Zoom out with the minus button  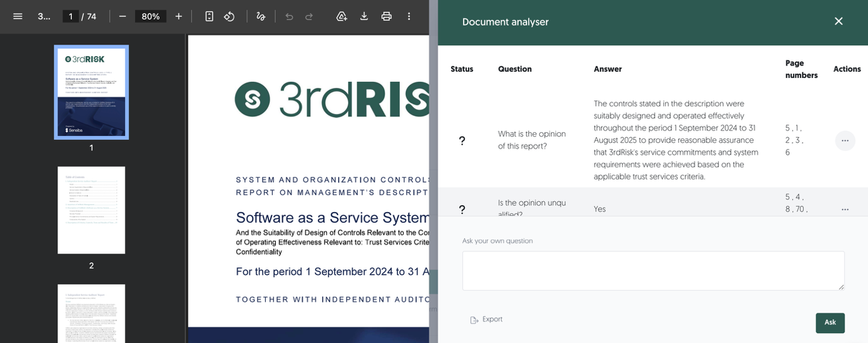pos(123,16)
